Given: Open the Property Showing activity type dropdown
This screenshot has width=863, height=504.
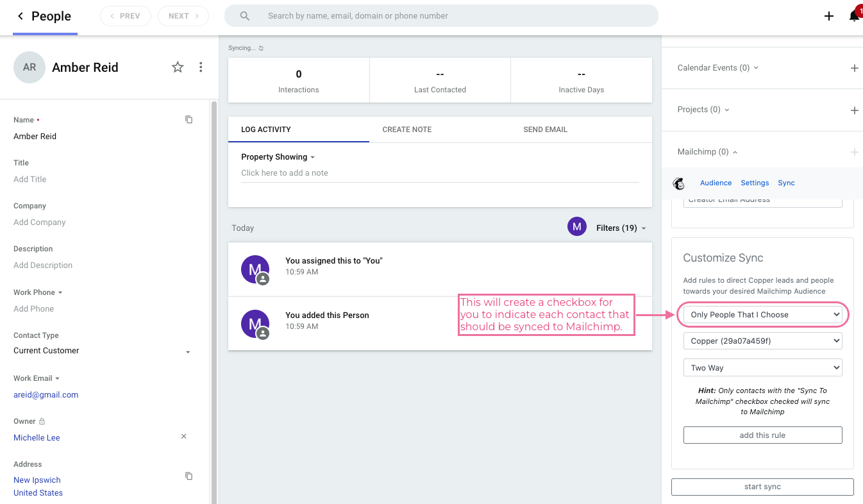Looking at the screenshot, I should pyautogui.click(x=278, y=157).
